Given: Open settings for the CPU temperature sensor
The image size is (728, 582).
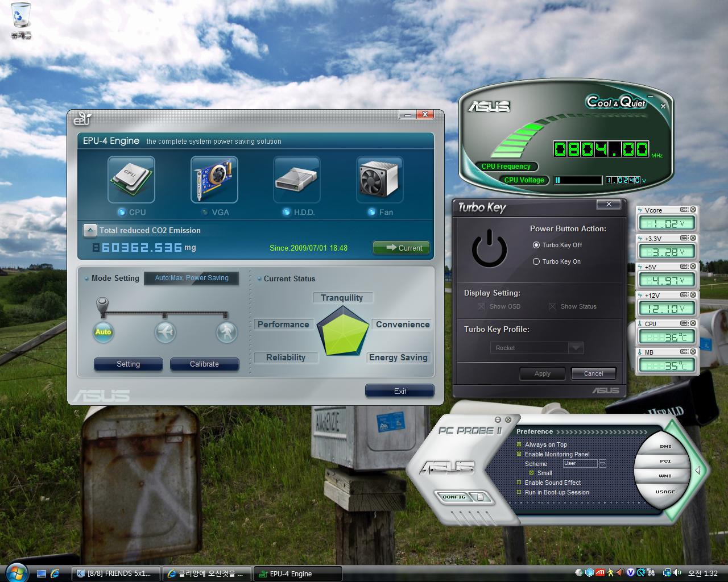Looking at the screenshot, I should tap(684, 323).
